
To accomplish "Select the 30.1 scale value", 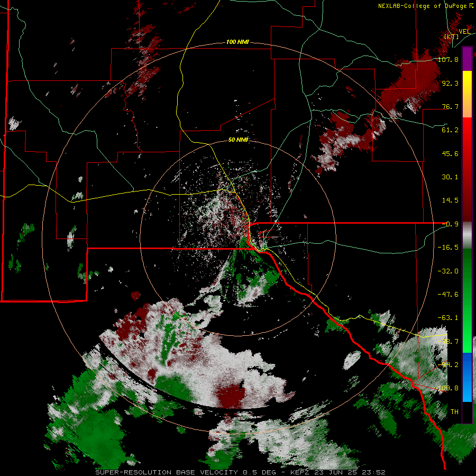I will (450, 177).
